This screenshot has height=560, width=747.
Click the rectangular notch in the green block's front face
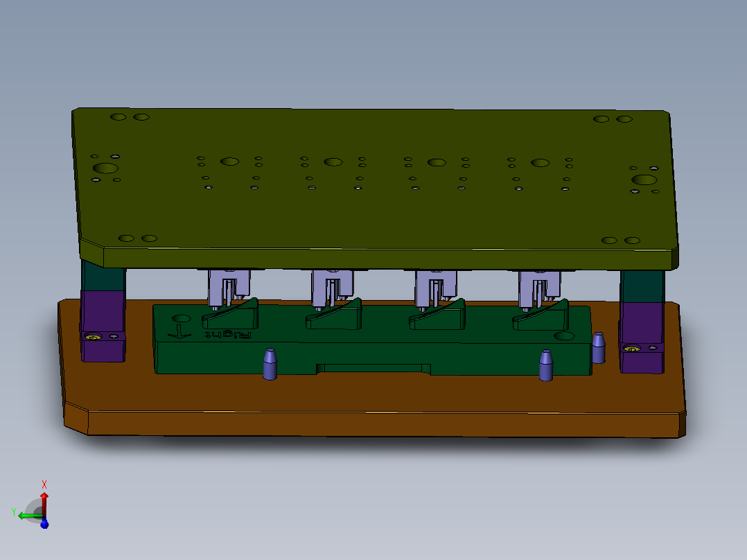pos(373,368)
